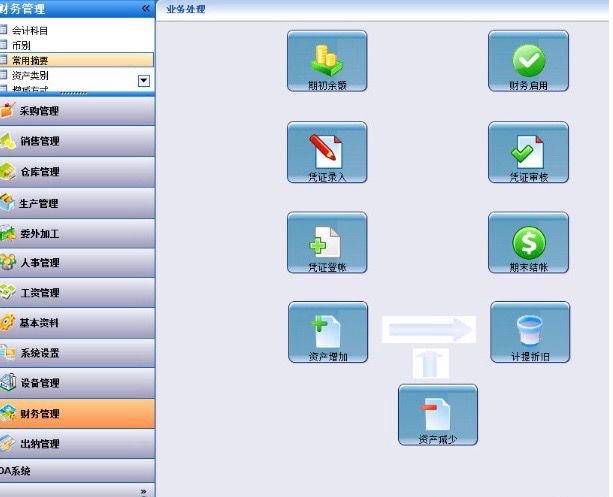The width and height of the screenshot is (613, 497).
Task: Open 设备管理 sidebar module
Action: pyautogui.click(x=77, y=383)
